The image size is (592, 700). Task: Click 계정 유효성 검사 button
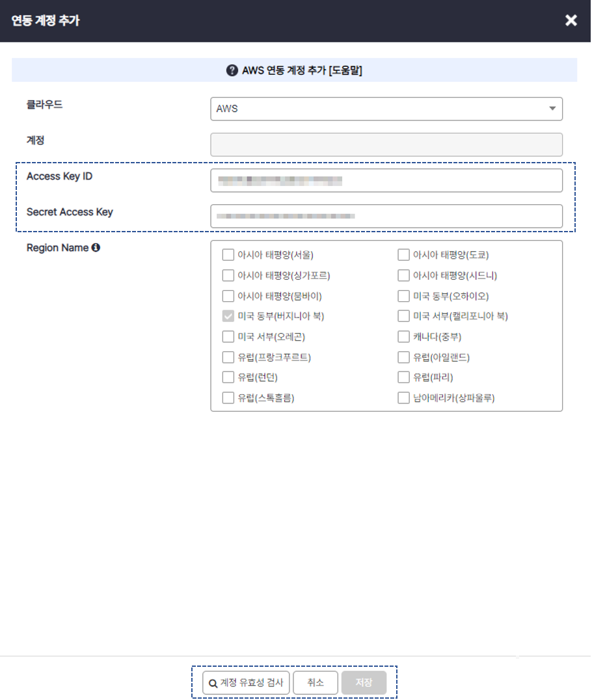[246, 682]
